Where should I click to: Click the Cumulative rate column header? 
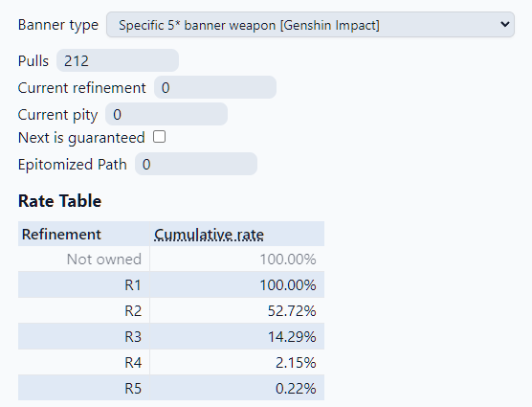[x=209, y=235]
